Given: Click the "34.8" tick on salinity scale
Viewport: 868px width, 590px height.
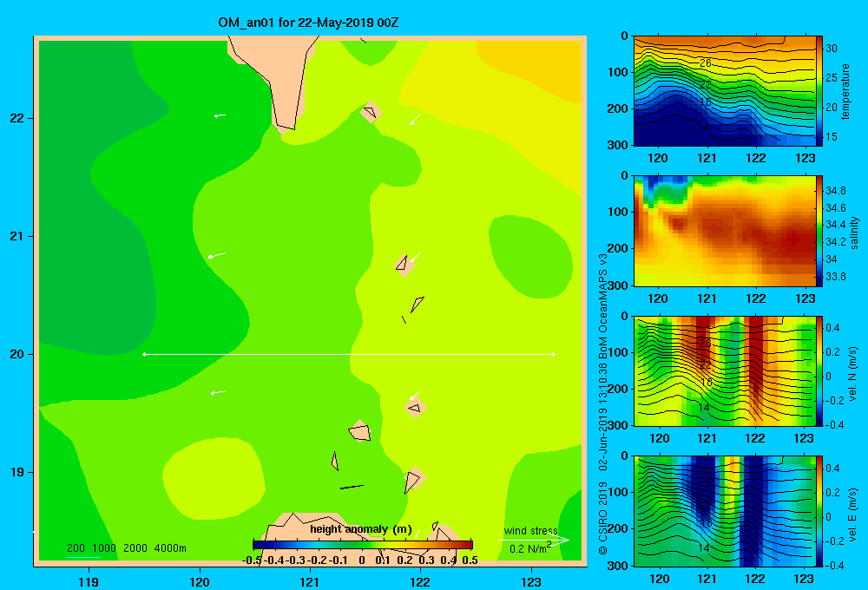Looking at the screenshot, I should pos(835,190).
